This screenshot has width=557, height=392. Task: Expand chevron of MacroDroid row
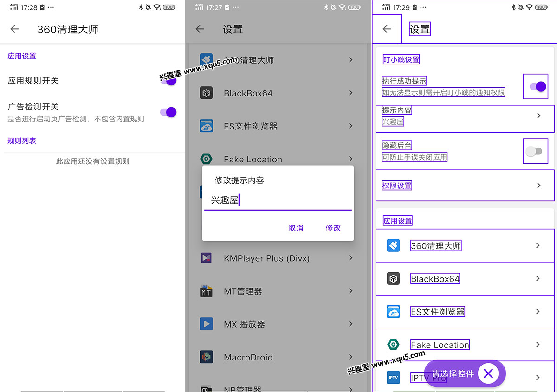coord(351,357)
